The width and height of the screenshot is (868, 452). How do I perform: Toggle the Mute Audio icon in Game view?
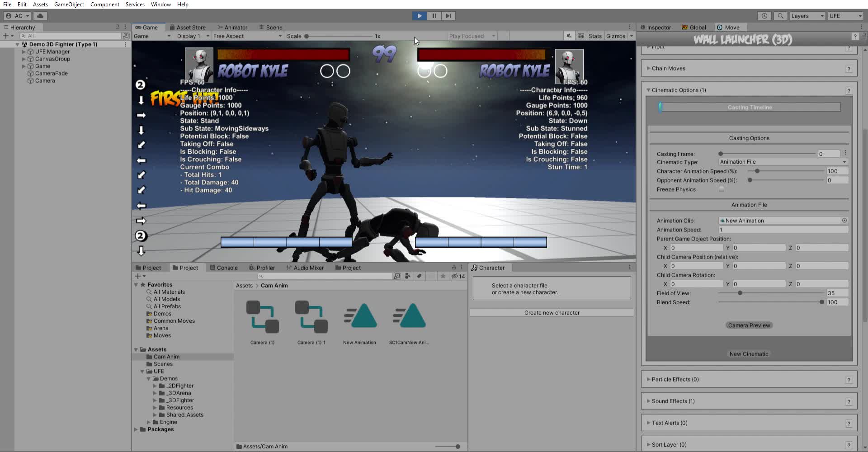pos(569,36)
